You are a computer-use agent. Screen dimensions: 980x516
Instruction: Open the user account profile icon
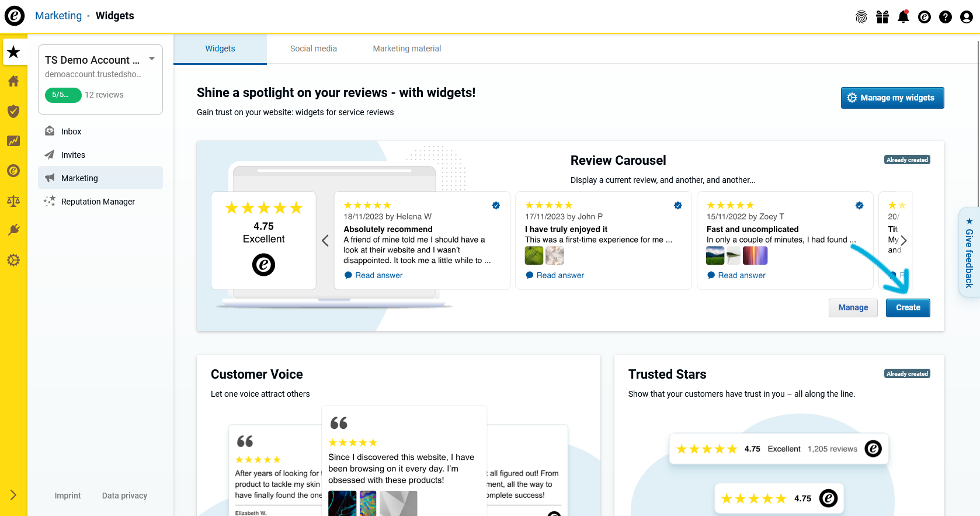[x=967, y=17]
